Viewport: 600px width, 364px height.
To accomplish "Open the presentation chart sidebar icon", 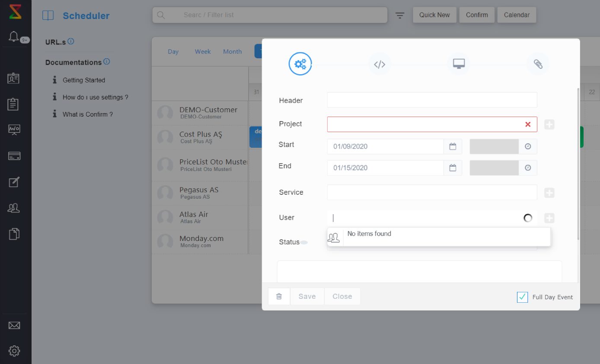I will (14, 130).
